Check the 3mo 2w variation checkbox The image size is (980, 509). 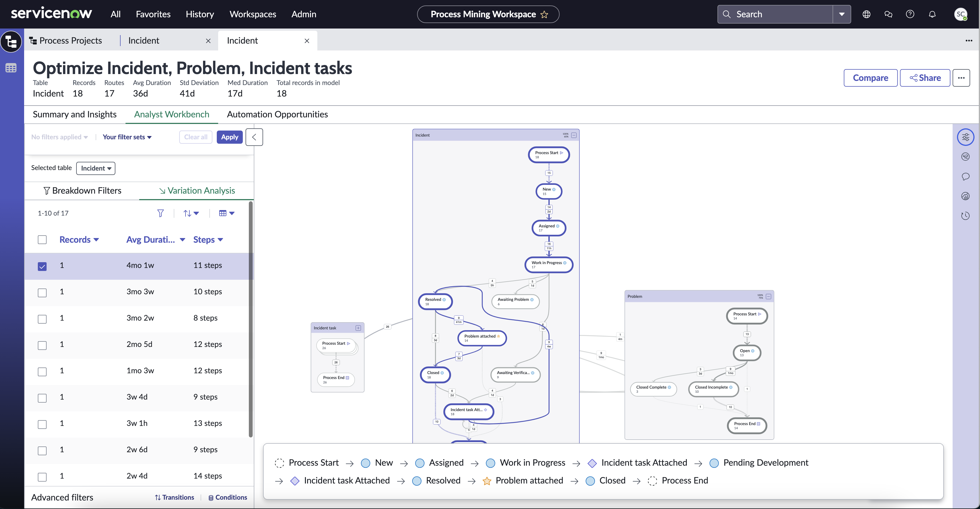(42, 319)
